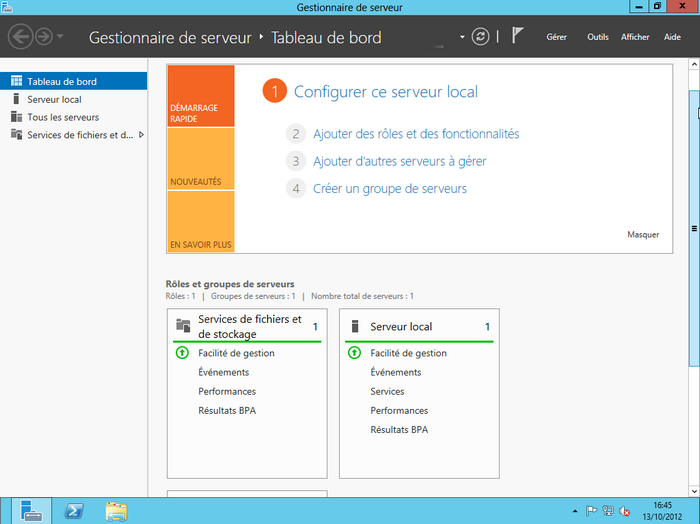Image resolution: width=700 pixels, height=524 pixels.
Task: Open Événements in file services tile
Action: (224, 372)
